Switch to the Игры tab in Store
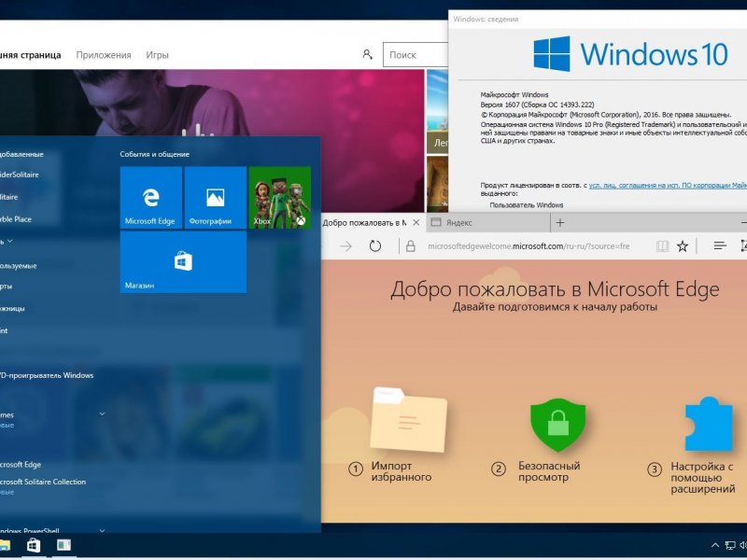The height and width of the screenshot is (560, 747). coord(157,55)
